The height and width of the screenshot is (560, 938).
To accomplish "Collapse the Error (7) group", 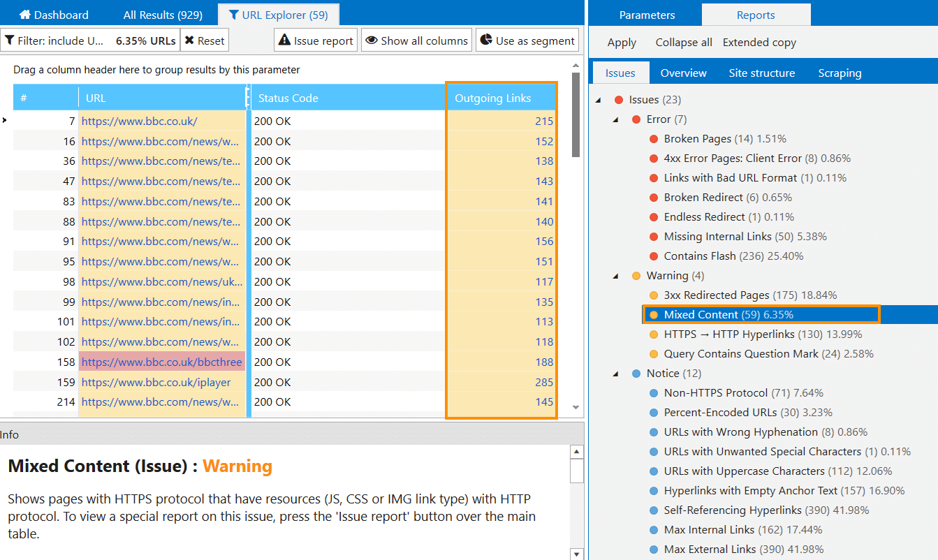I will (x=615, y=119).
